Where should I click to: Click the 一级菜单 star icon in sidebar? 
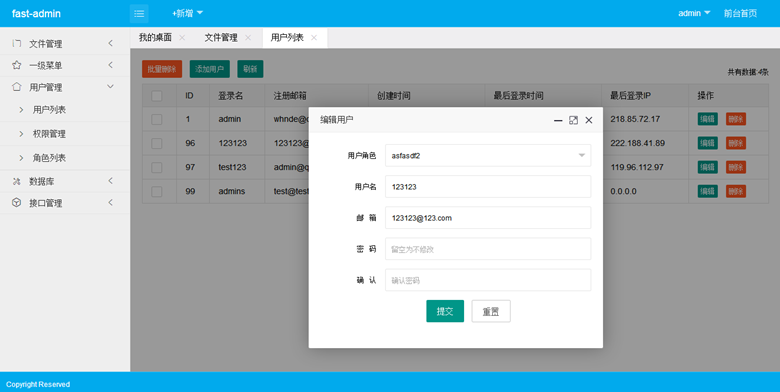[16, 65]
